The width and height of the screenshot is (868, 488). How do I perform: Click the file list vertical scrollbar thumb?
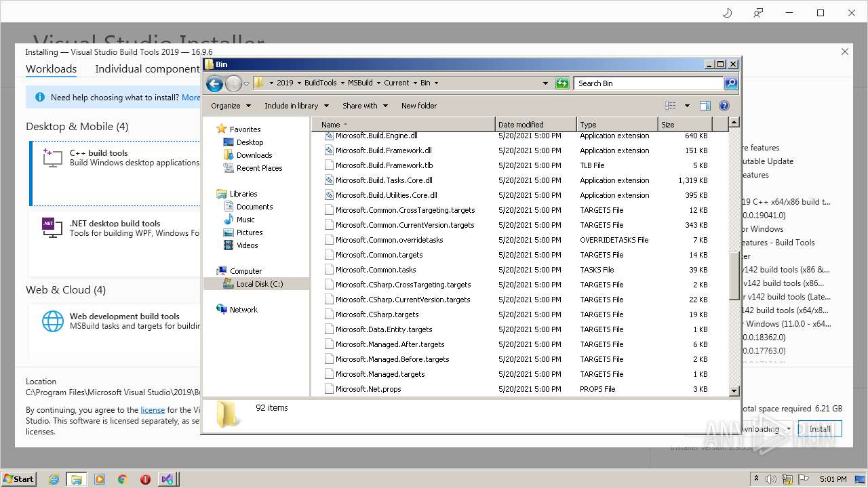(x=734, y=274)
